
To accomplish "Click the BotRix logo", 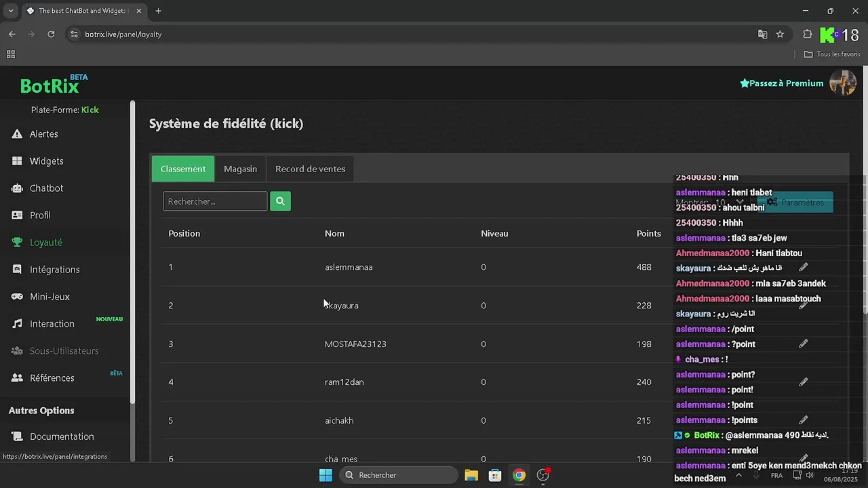I will click(x=53, y=84).
